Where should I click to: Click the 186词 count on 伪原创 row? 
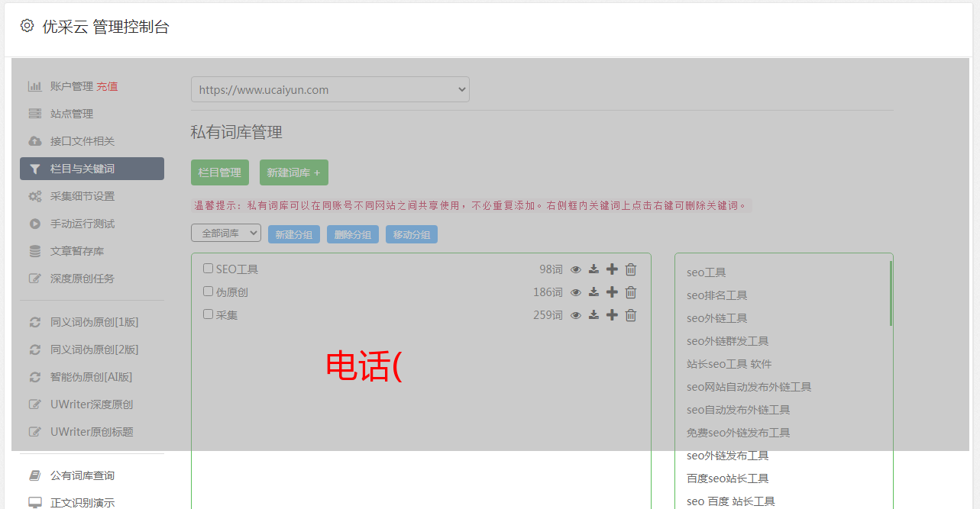(x=548, y=292)
